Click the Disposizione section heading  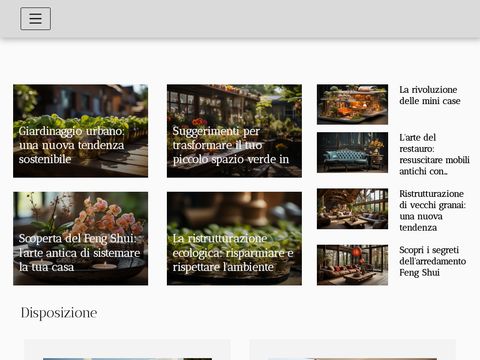59,313
